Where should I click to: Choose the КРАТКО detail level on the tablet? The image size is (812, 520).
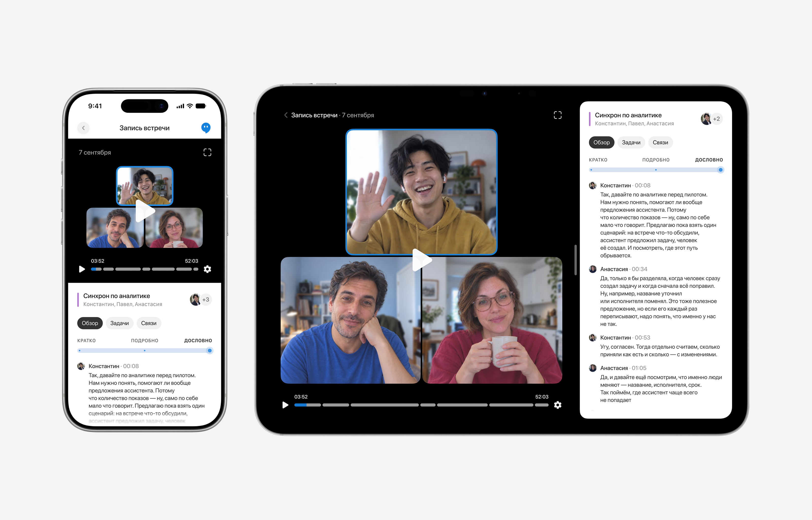tap(598, 160)
